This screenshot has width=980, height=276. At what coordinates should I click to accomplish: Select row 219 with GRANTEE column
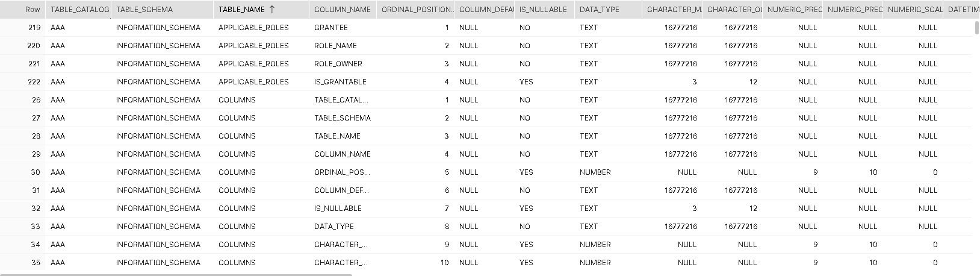tap(486, 28)
